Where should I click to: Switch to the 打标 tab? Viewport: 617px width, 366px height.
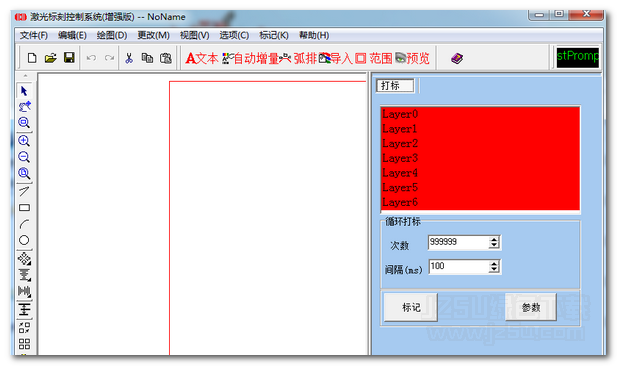pos(395,85)
